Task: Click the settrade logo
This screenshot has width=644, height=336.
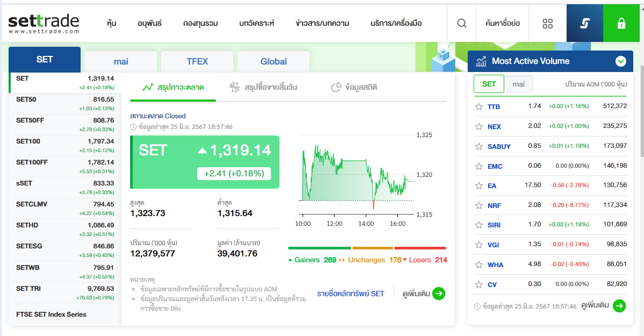Action: point(44,24)
